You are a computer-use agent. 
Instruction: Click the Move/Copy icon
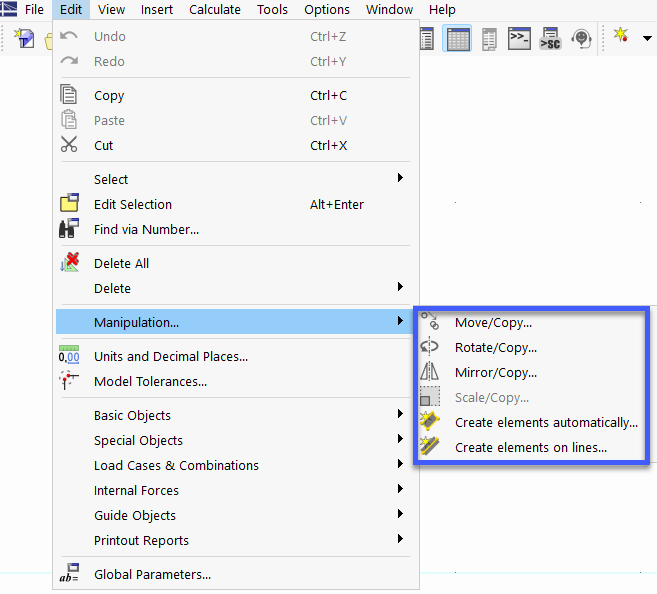coord(430,321)
